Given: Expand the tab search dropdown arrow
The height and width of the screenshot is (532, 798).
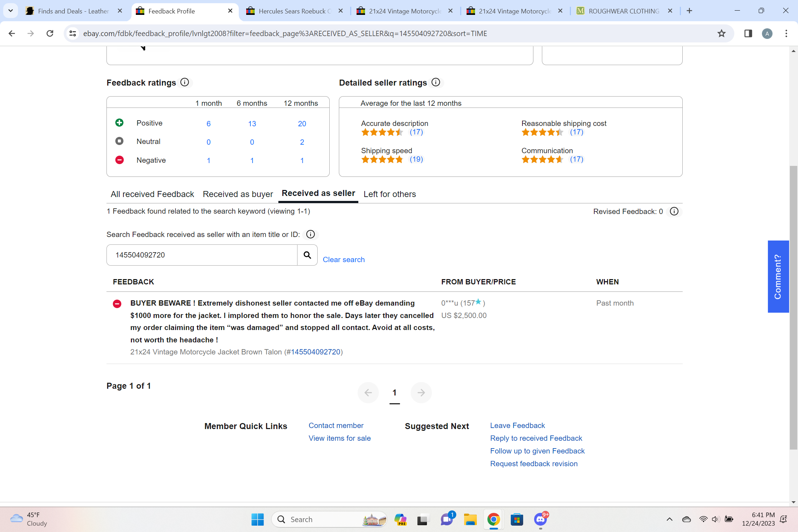Looking at the screenshot, I should pyautogui.click(x=11, y=11).
